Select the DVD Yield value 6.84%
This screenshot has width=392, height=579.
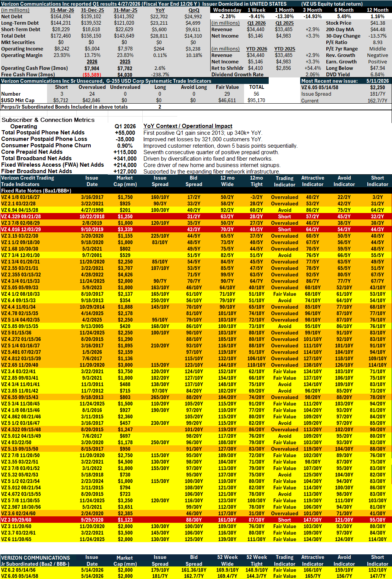pyautogui.click(x=378, y=74)
